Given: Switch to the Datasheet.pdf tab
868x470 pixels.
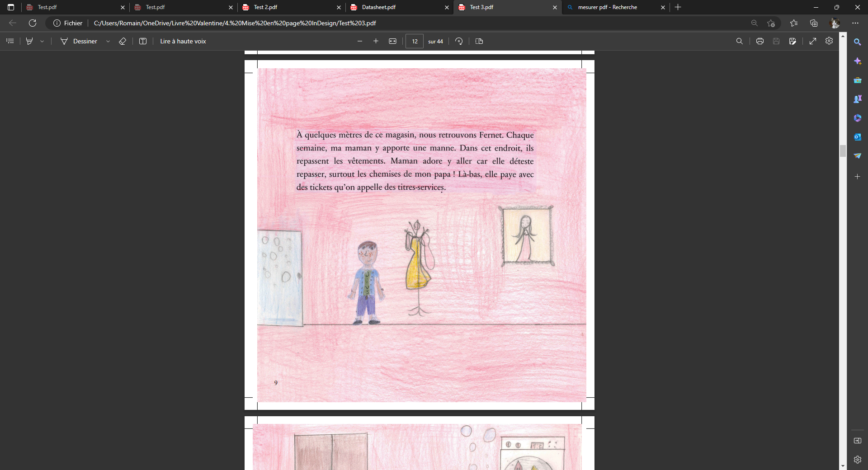Looking at the screenshot, I should pos(379,7).
